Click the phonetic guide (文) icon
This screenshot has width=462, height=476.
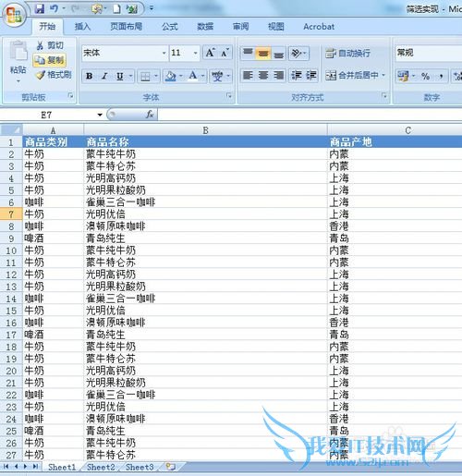coord(217,76)
